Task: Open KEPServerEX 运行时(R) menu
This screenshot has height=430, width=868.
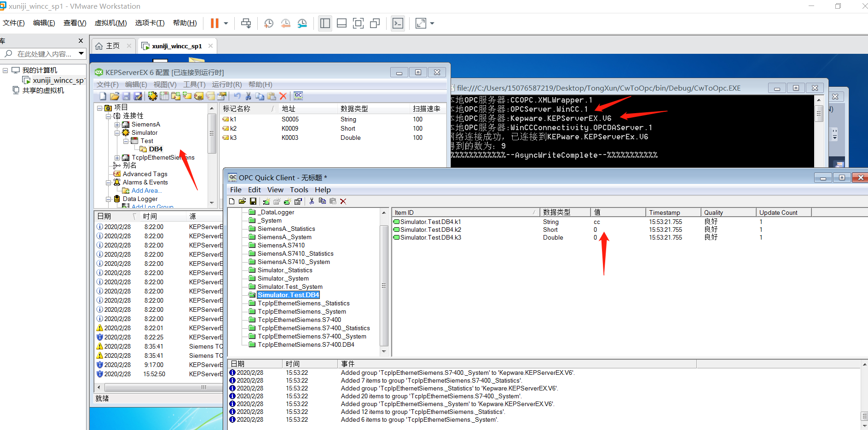Action: click(x=227, y=84)
